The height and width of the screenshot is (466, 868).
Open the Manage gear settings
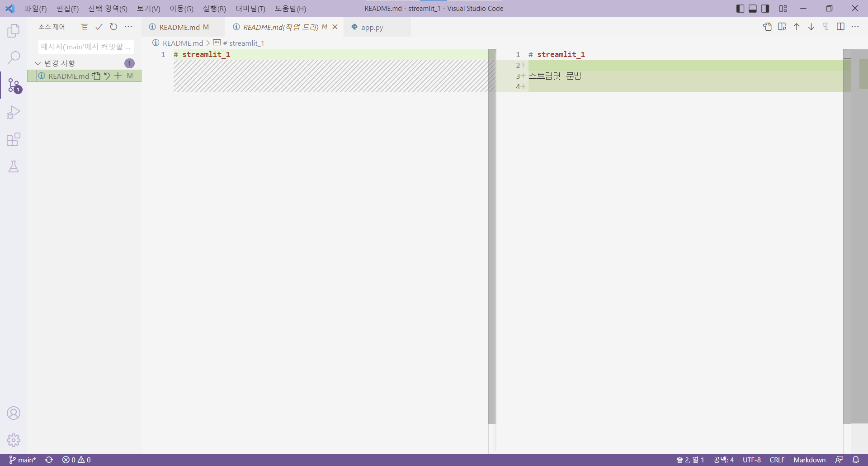14,440
